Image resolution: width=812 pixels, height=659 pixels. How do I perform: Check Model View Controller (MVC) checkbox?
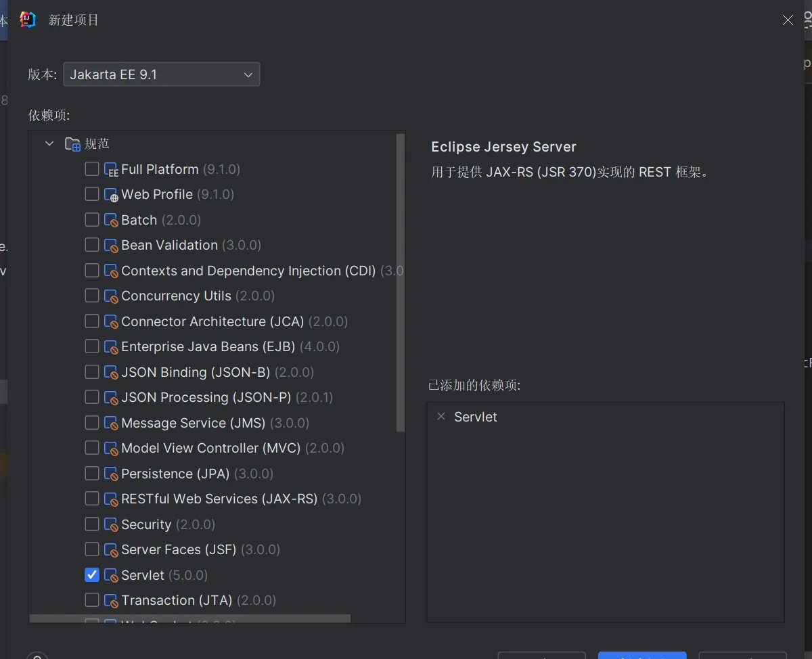pyautogui.click(x=92, y=448)
